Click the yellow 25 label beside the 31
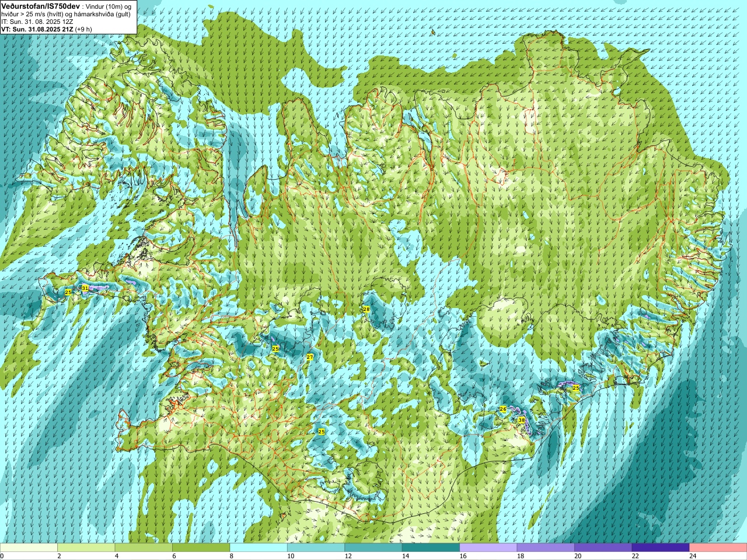 coord(68,292)
